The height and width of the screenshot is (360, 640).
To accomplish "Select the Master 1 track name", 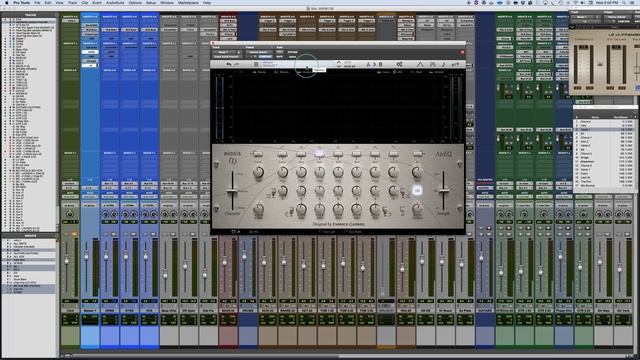I will click(x=90, y=311).
